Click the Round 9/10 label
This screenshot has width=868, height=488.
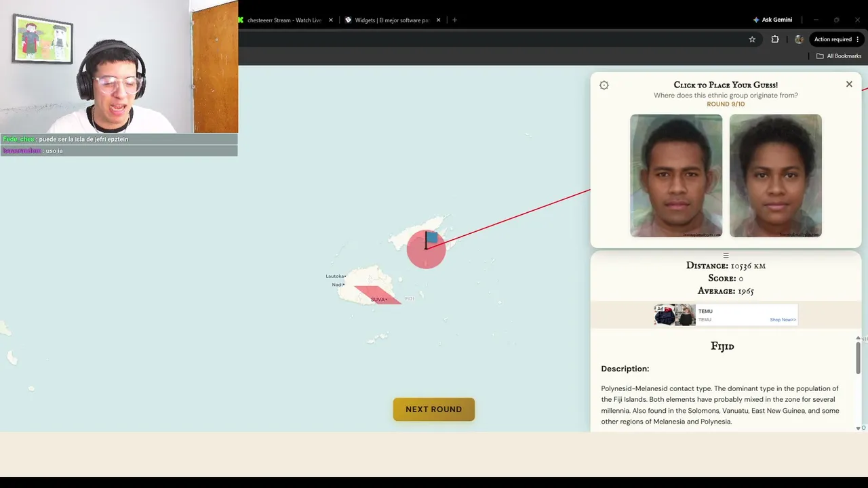click(726, 104)
